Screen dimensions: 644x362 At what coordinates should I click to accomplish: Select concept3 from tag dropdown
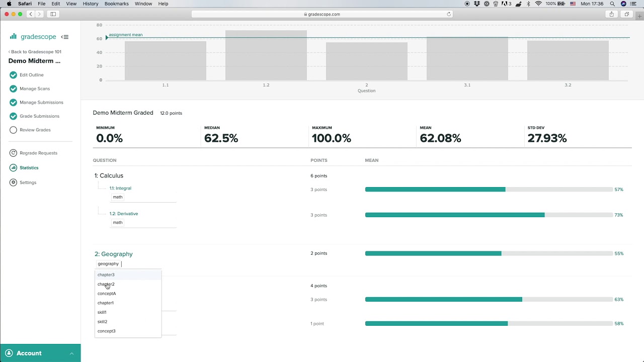(x=128, y=331)
